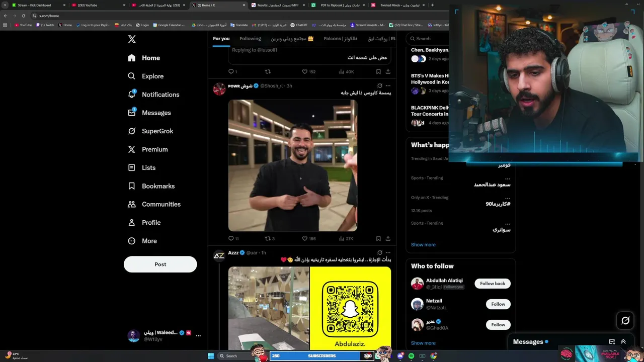644x362 pixels.
Task: Open Explore search page
Action: (x=146, y=76)
